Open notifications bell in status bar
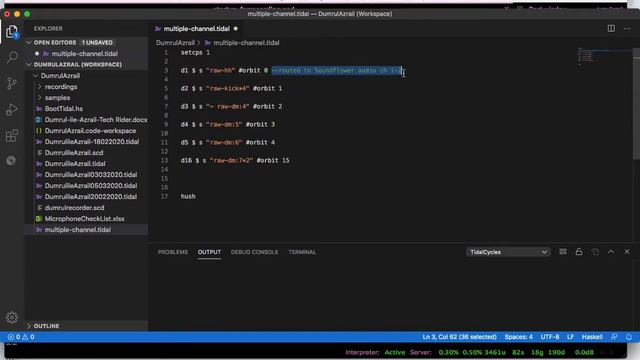640x360 pixels. click(x=629, y=337)
